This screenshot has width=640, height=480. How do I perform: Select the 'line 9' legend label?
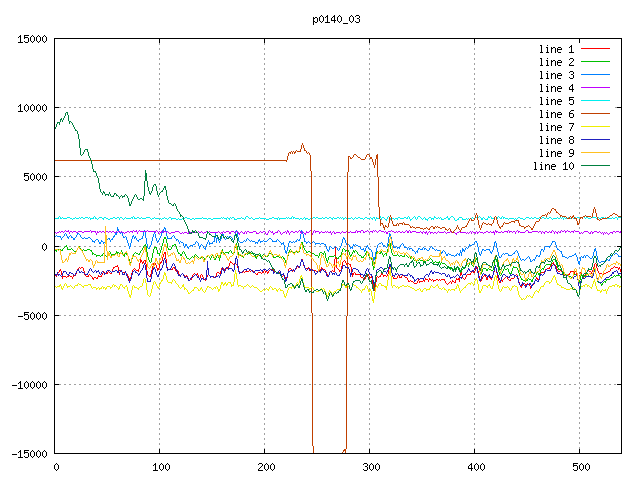pyautogui.click(x=556, y=153)
